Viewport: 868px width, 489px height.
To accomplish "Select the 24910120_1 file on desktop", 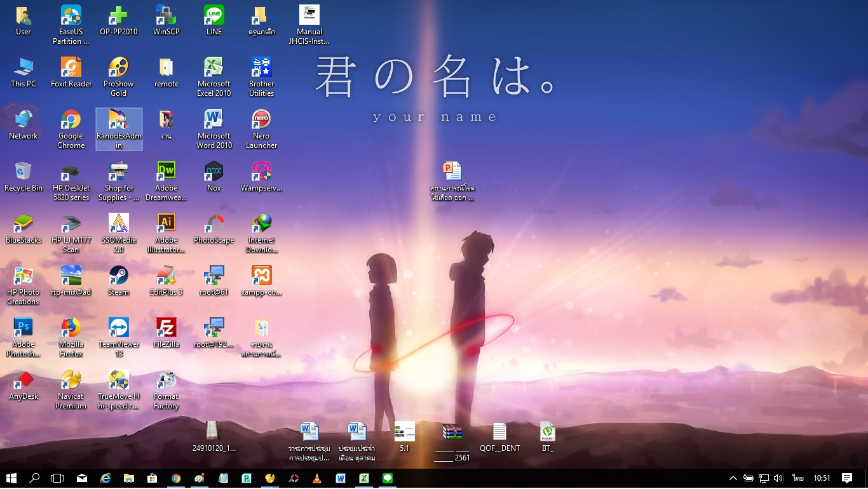I will pyautogui.click(x=214, y=437).
